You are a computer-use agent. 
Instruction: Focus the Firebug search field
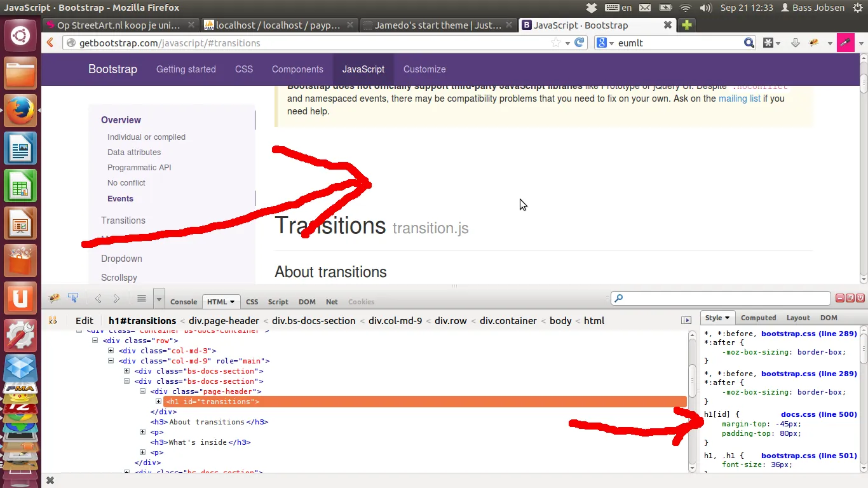(x=721, y=298)
